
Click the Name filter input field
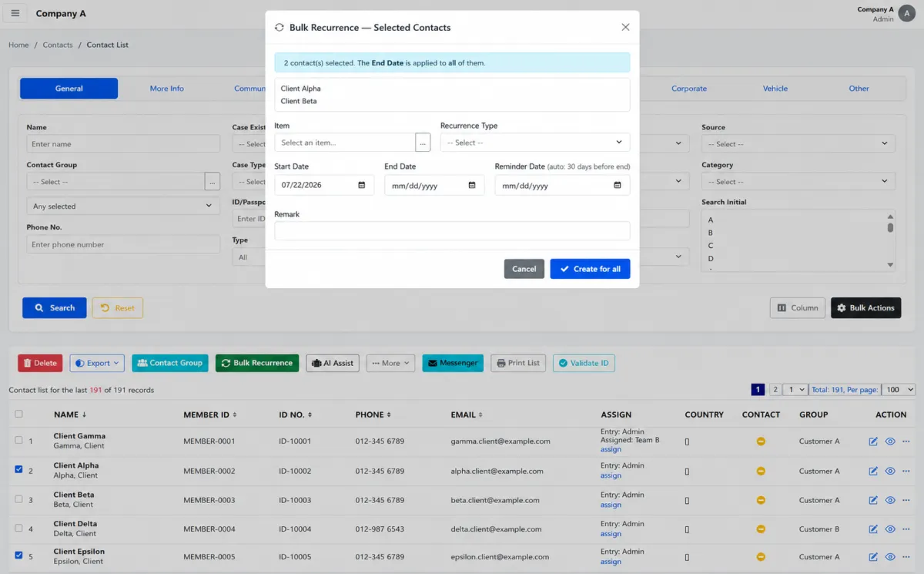pyautogui.click(x=123, y=144)
